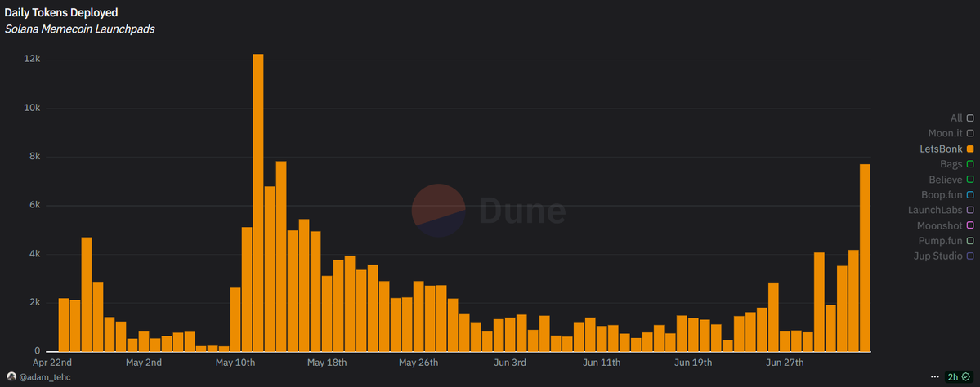Click the Jun 19th axis label
The height and width of the screenshot is (387, 980).
(x=692, y=363)
